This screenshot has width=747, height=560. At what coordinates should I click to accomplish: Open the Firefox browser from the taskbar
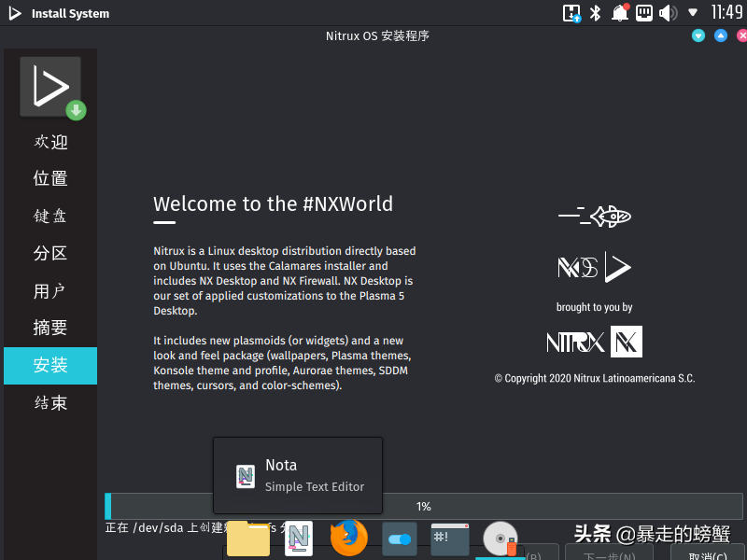(x=348, y=539)
